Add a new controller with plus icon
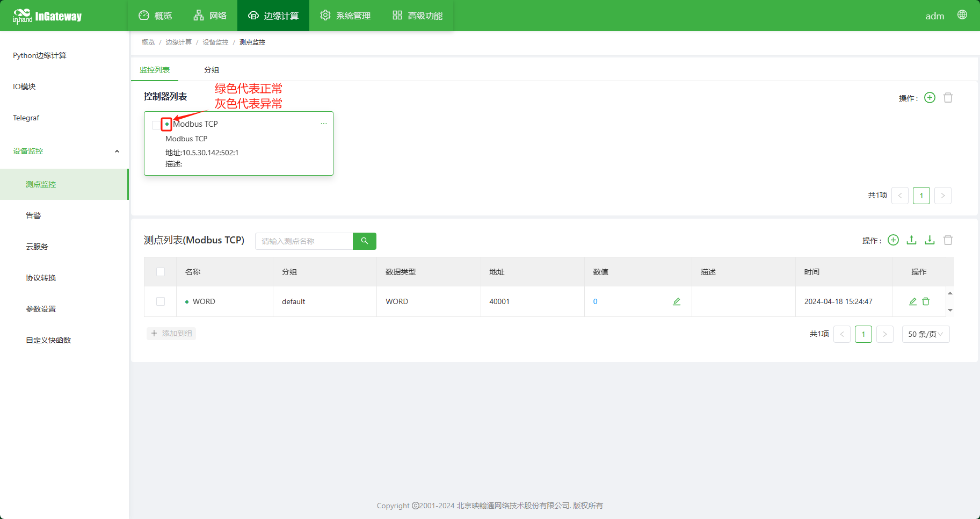This screenshot has height=519, width=980. click(x=930, y=97)
